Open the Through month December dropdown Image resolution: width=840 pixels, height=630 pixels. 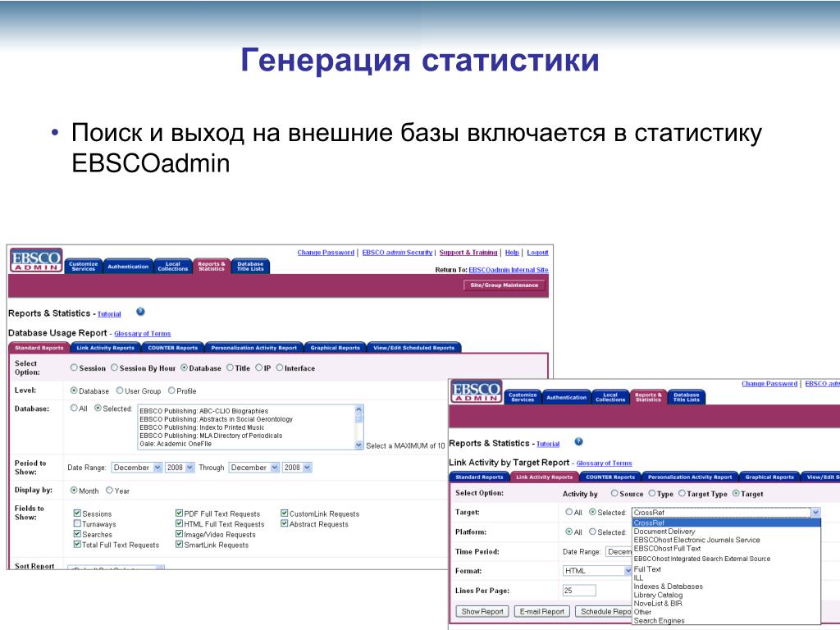pos(254,467)
